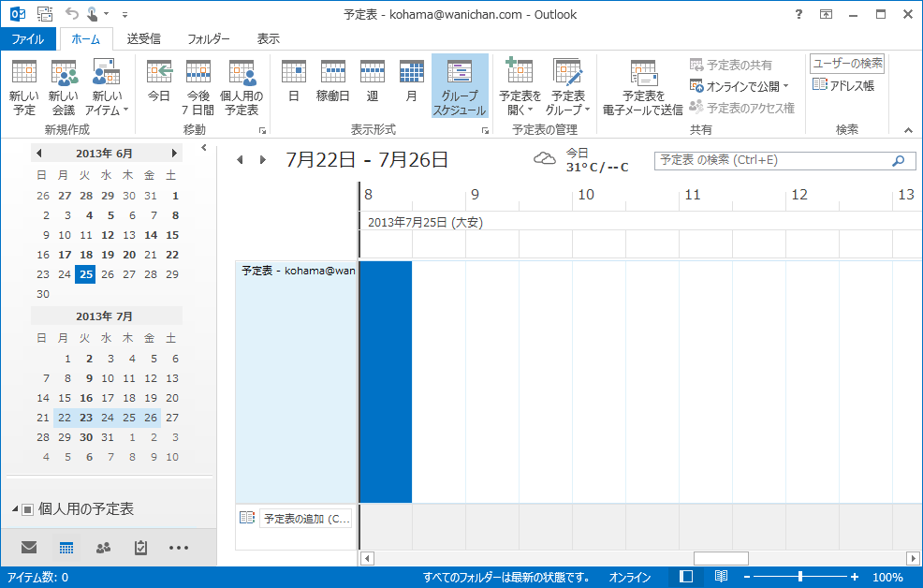923x588 pixels.
Task: Select July 30 in mini calendar
Action: point(86,437)
